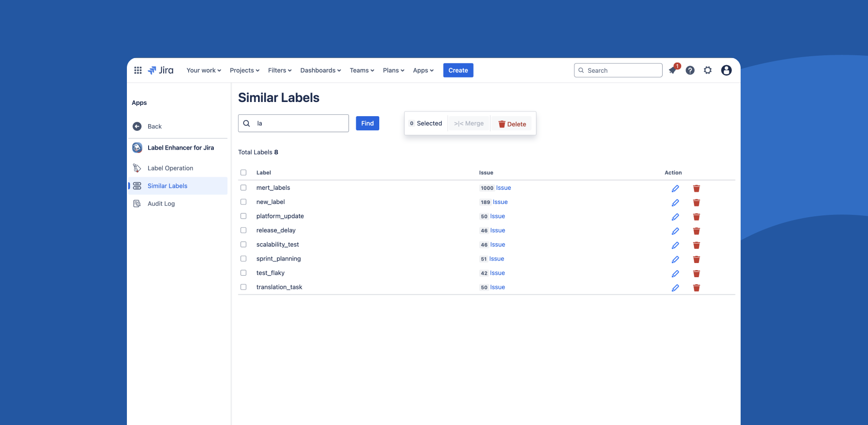Expand the Teams dropdown
The width and height of the screenshot is (868, 425).
362,70
